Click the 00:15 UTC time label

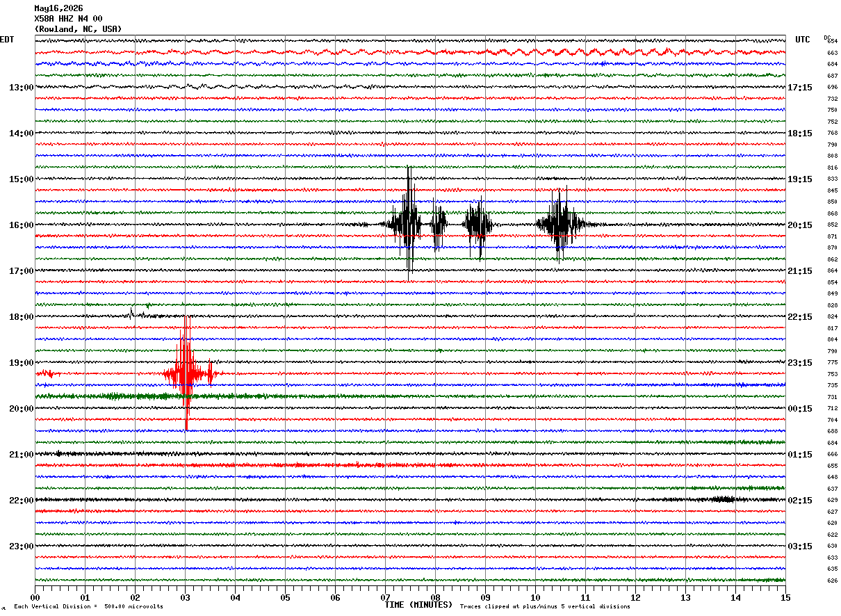(x=800, y=409)
